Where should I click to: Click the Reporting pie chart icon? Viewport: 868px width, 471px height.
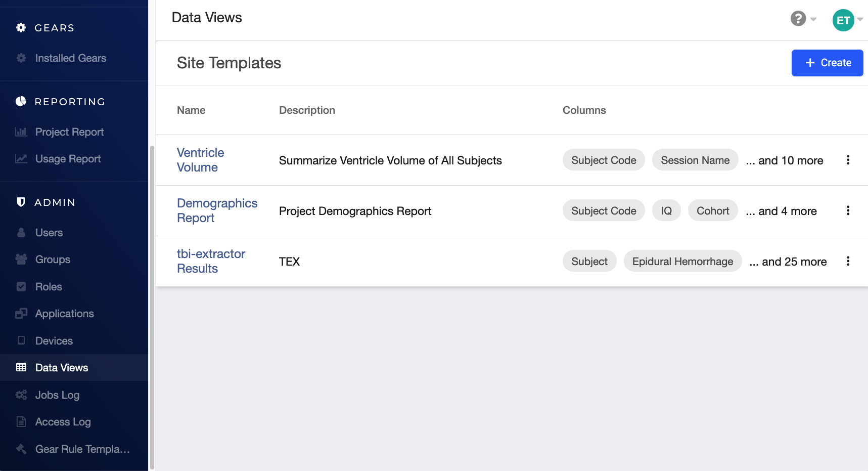21,101
